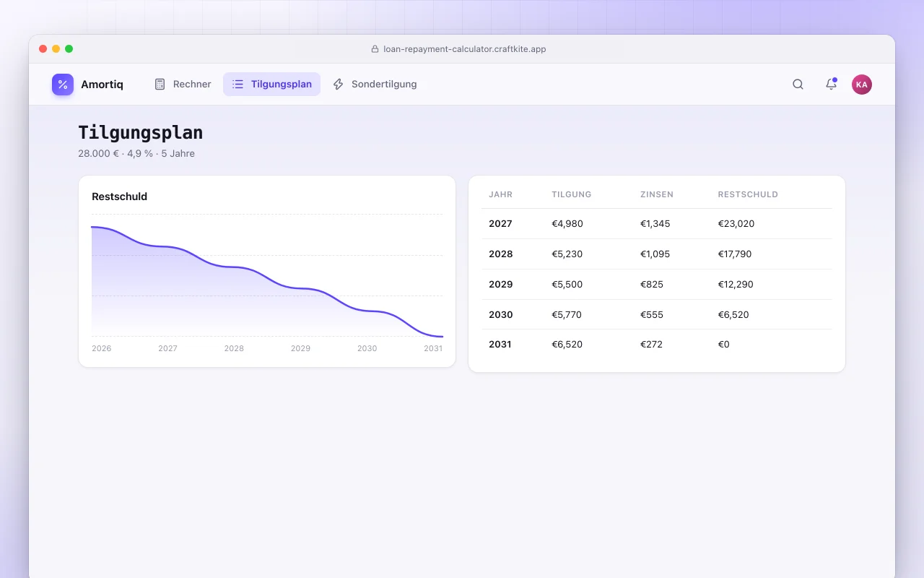Click the €4,980 Tilgung value
Image resolution: width=924 pixels, height=578 pixels.
pos(567,224)
